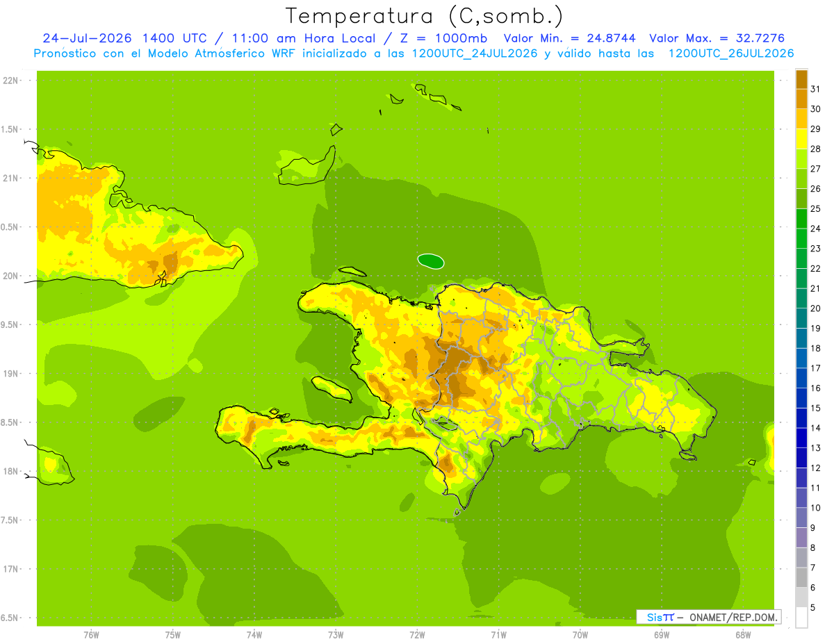Click the legend value "10"
The image size is (834, 644).
pyautogui.click(x=815, y=508)
